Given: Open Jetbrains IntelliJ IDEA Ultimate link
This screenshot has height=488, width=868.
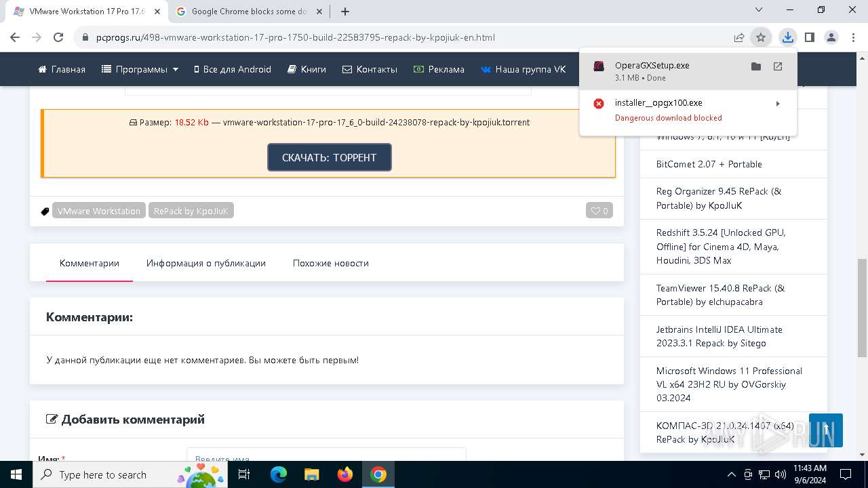Looking at the screenshot, I should pyautogui.click(x=719, y=336).
